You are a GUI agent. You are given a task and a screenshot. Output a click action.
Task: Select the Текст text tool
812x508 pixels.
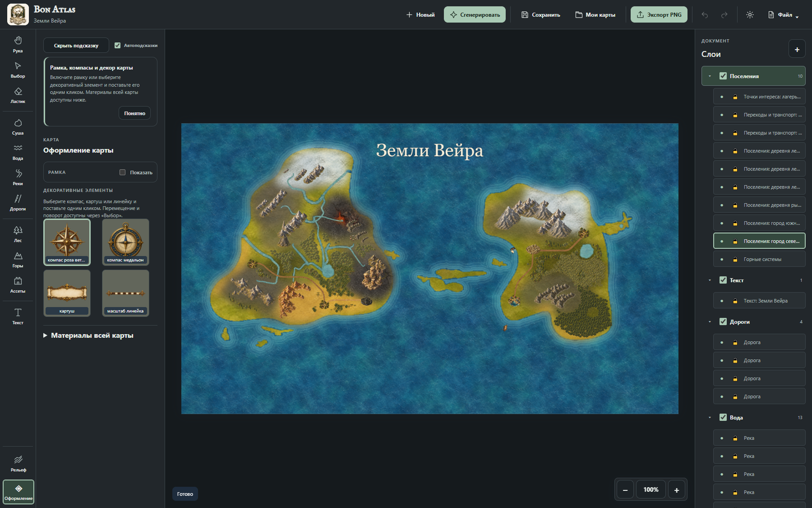pos(18,316)
